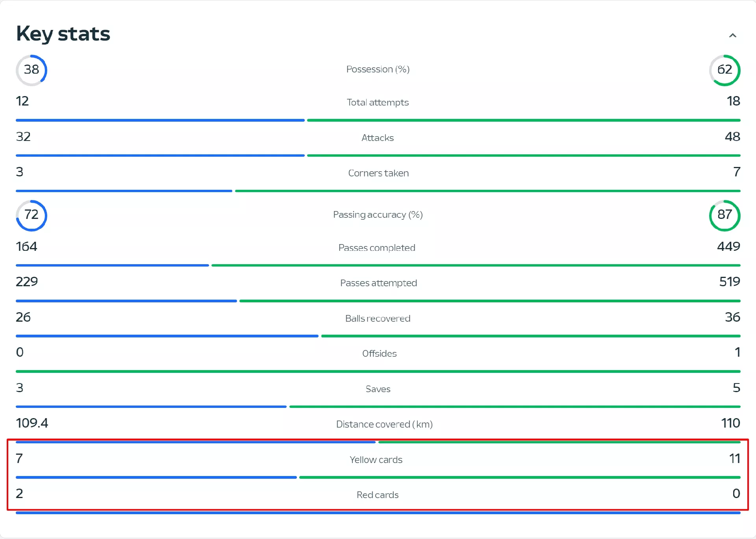Image resolution: width=756 pixels, height=539 pixels.
Task: Click the Possession (%) label
Action: [378, 69]
